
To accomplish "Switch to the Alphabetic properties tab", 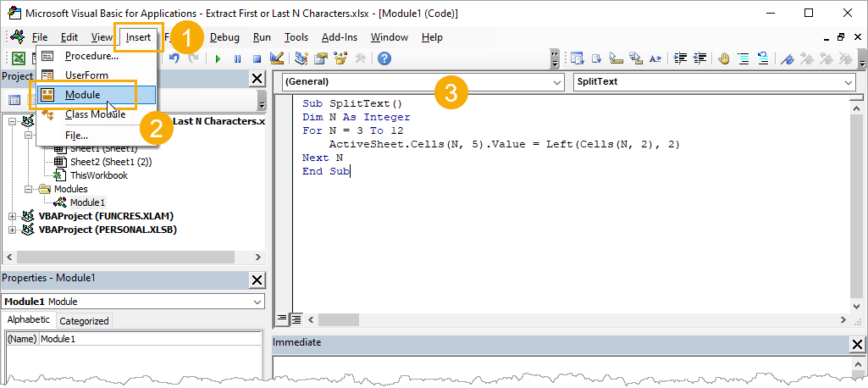I will tap(28, 319).
